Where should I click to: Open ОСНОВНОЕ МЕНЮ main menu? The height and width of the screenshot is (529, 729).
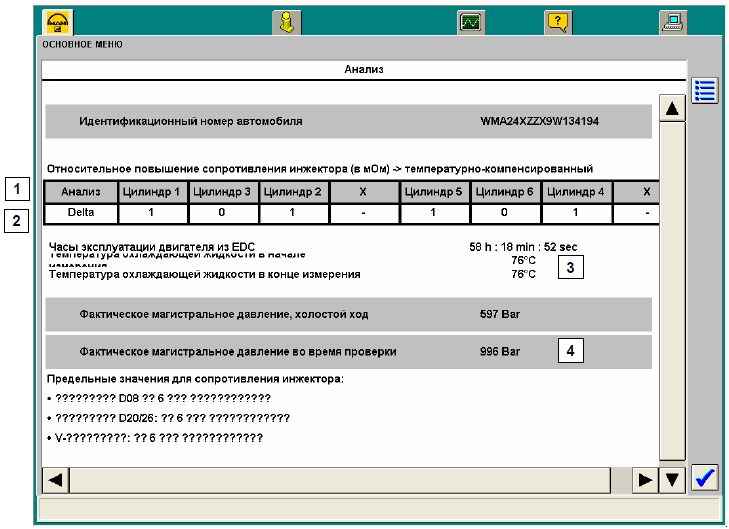click(80, 46)
